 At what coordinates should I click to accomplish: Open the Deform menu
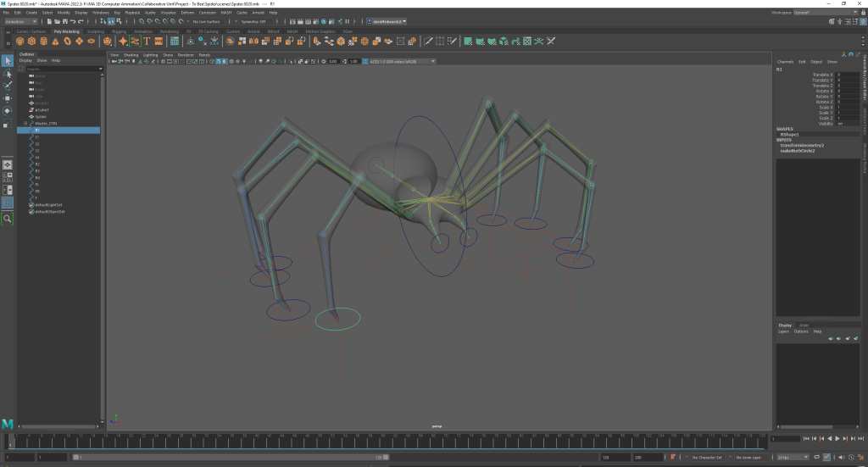(x=187, y=12)
